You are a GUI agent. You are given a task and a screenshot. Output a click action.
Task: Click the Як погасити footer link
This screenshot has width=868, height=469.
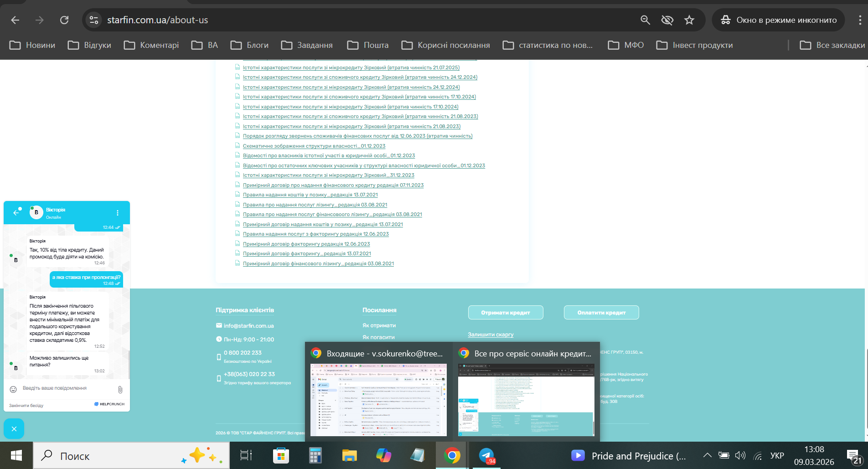[x=378, y=337]
